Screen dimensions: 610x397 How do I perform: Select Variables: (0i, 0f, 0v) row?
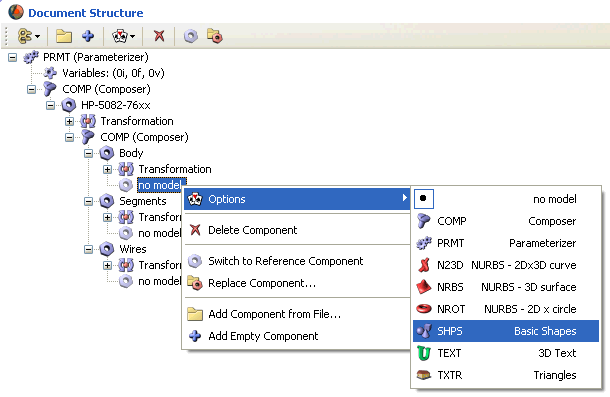[x=113, y=73]
